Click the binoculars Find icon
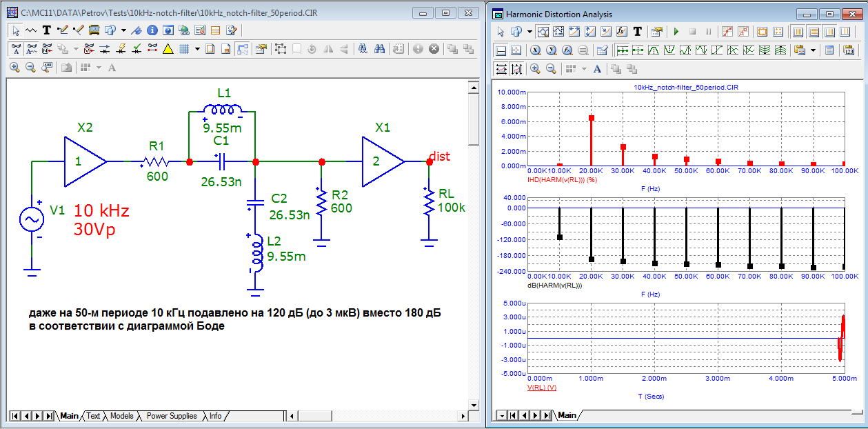868x429 pixels. (379, 49)
